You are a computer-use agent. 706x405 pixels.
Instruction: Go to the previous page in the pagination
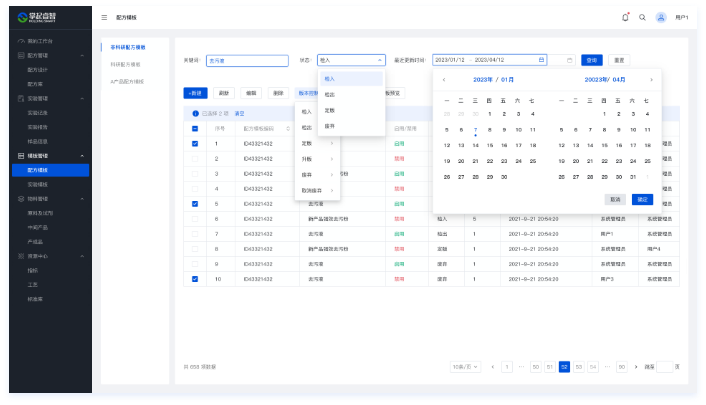[x=493, y=367]
